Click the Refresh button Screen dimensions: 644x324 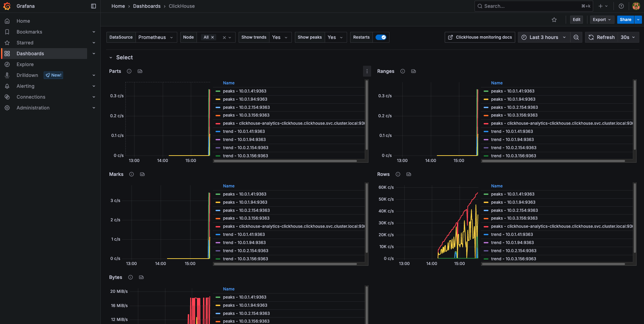[601, 37]
